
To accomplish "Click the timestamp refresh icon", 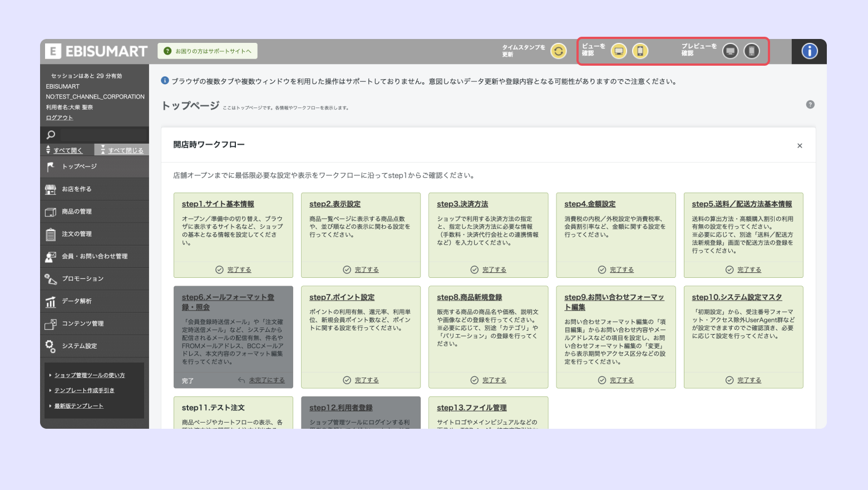I will point(558,51).
